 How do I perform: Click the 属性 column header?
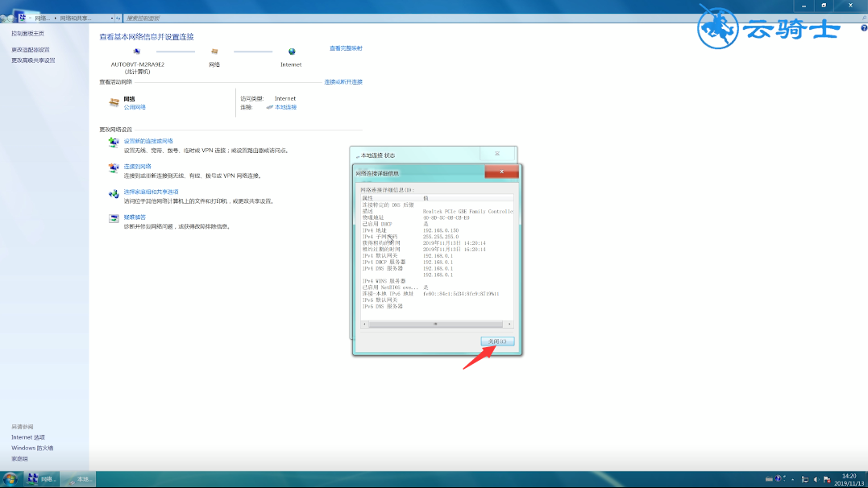(391, 198)
